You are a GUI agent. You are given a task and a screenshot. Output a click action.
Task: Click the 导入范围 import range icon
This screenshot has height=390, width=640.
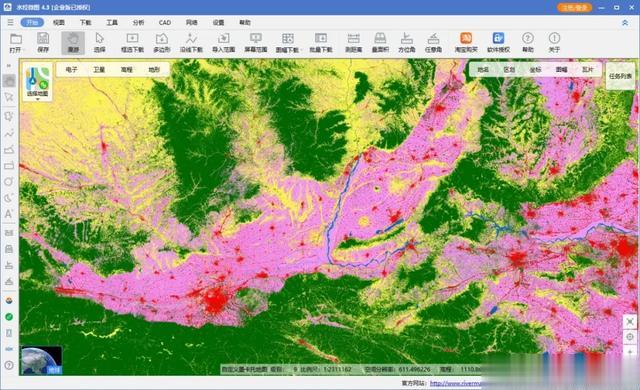[x=223, y=43]
